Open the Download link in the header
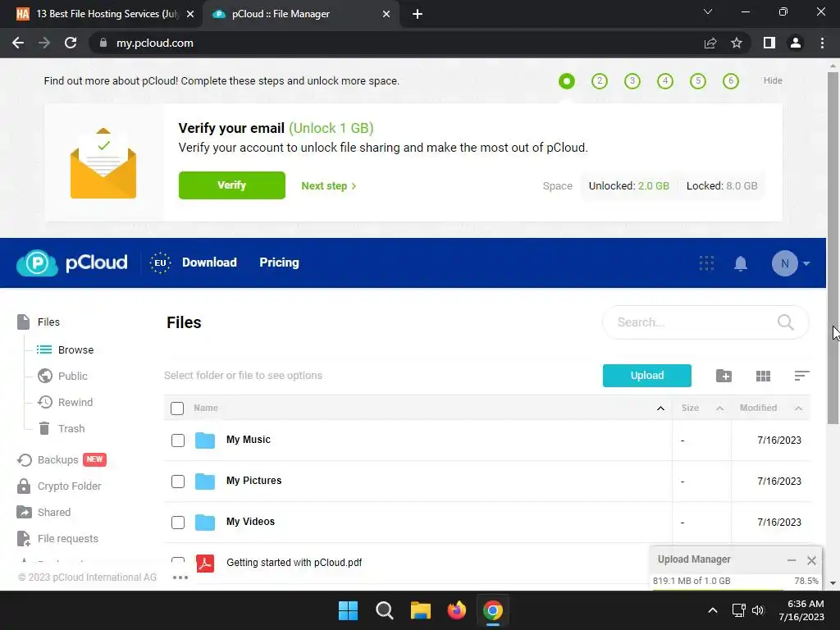 click(209, 262)
